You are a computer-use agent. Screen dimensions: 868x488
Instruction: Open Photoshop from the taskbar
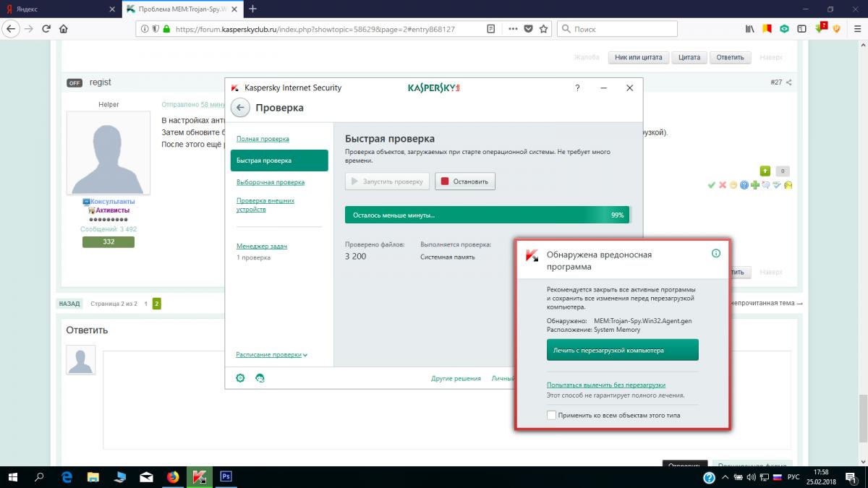pyautogui.click(x=225, y=476)
